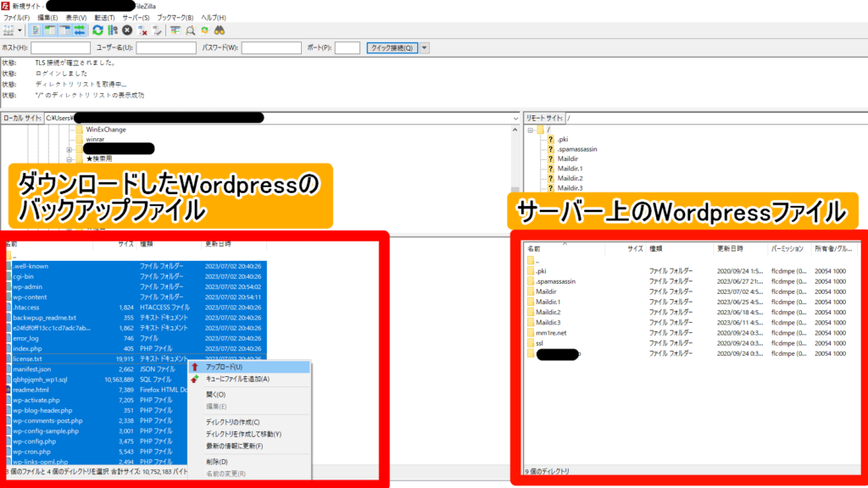Click the クイック接続(Q) button
Viewport: 868px width, 488px height.
pos(392,48)
